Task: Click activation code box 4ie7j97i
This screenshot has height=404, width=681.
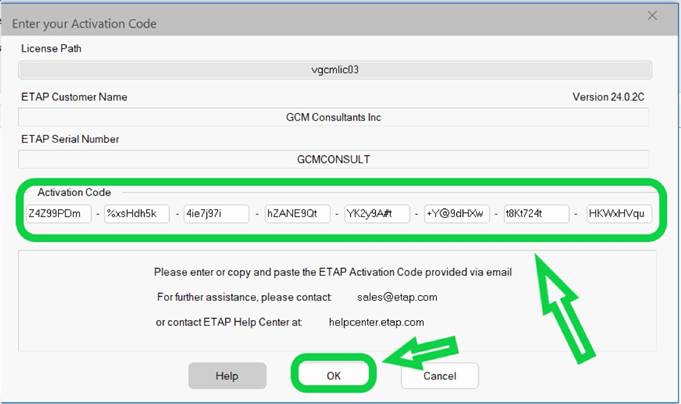Action: pos(217,214)
